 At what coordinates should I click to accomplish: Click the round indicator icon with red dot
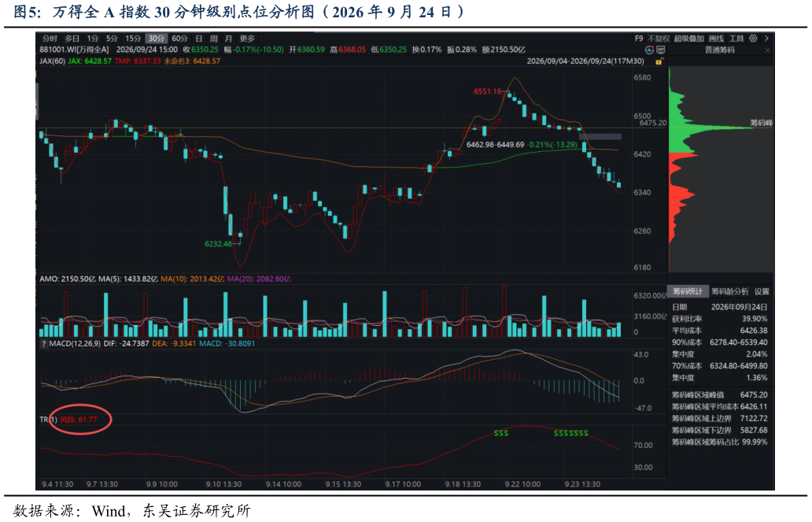649,50
